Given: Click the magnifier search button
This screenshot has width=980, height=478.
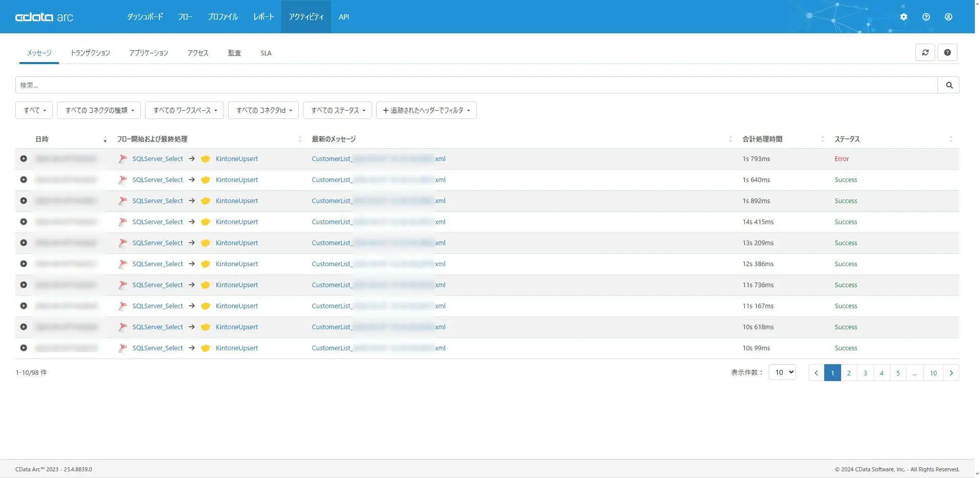Looking at the screenshot, I should 949,85.
